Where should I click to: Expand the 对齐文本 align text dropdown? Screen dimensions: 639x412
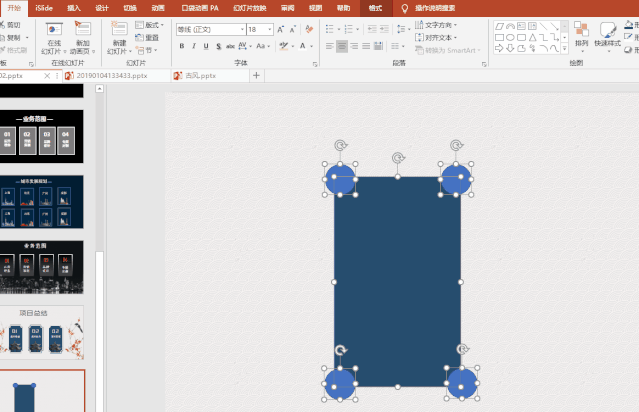coord(436,37)
